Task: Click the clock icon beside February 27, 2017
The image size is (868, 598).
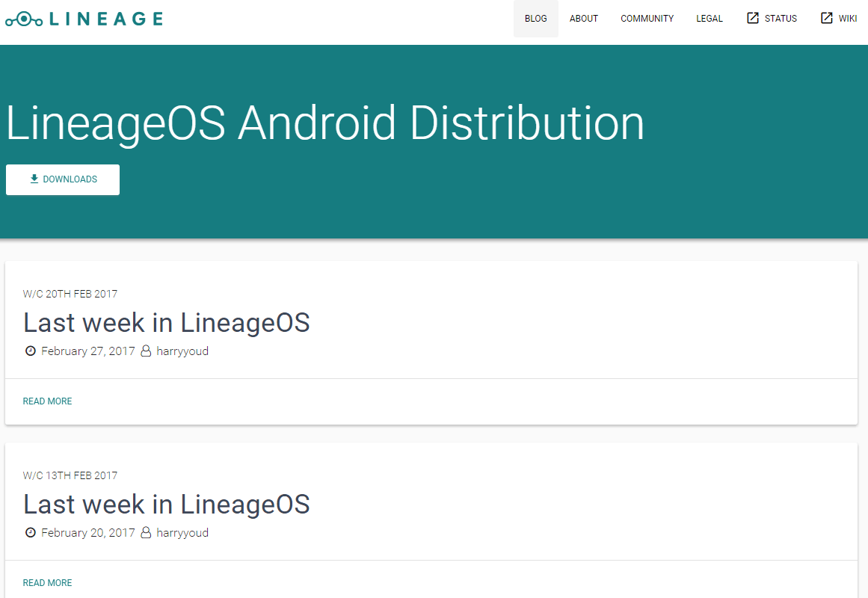Action: click(31, 351)
